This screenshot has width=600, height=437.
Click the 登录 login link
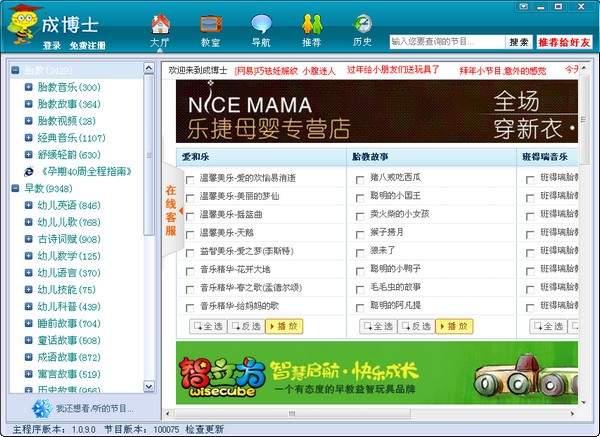[52, 46]
